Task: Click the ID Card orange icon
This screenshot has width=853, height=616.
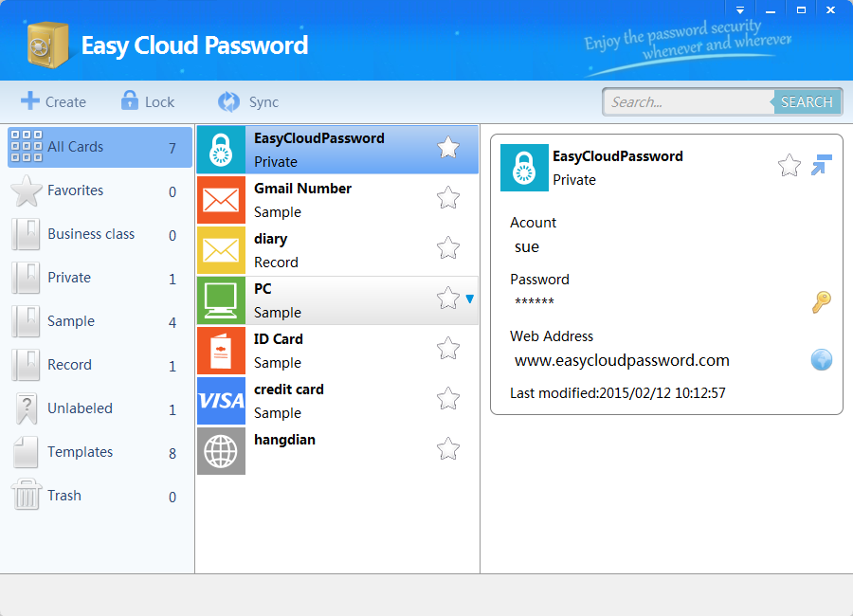Action: [x=221, y=351]
